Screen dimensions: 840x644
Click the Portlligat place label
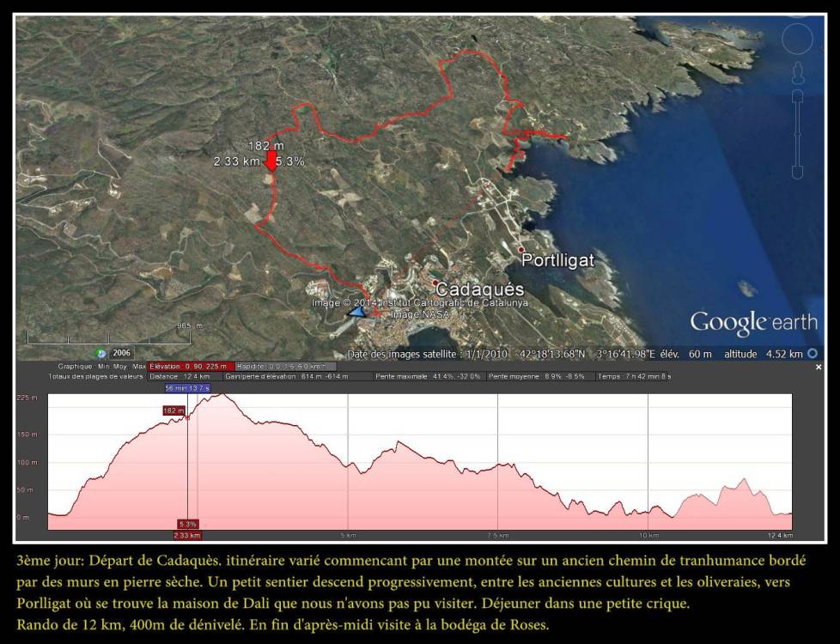[x=557, y=261]
